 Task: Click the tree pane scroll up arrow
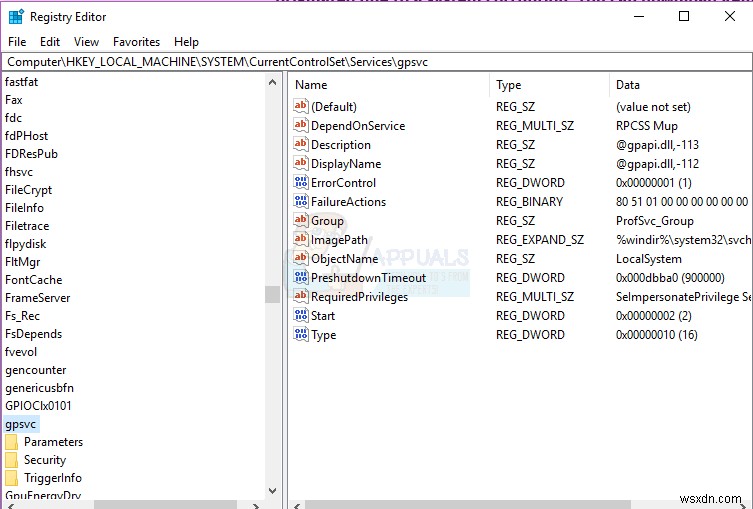click(x=272, y=82)
